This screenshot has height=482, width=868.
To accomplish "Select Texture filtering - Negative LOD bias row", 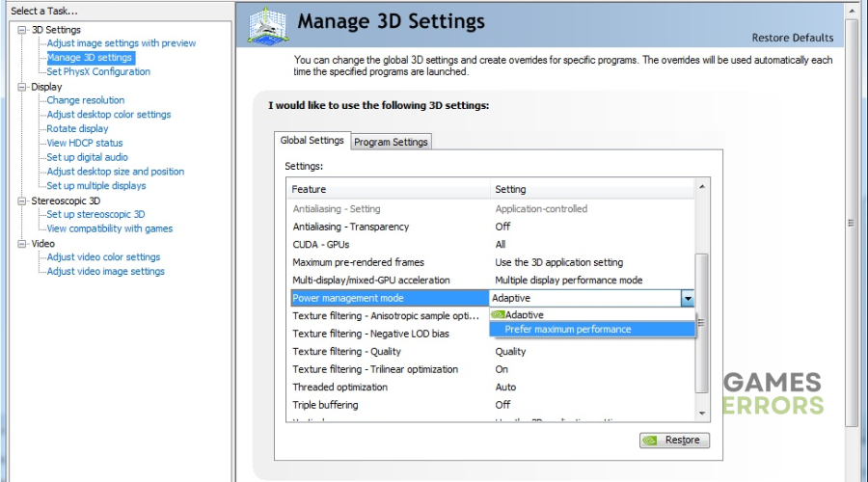I will (390, 334).
